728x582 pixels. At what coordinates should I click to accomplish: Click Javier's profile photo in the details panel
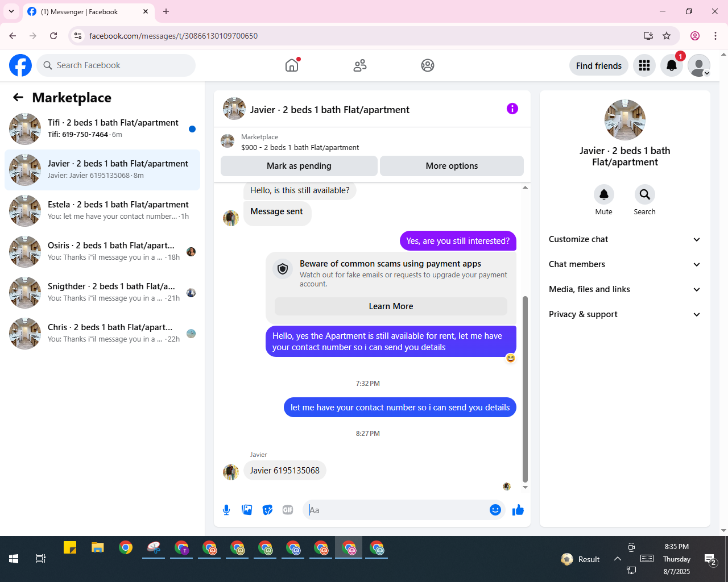tap(625, 120)
